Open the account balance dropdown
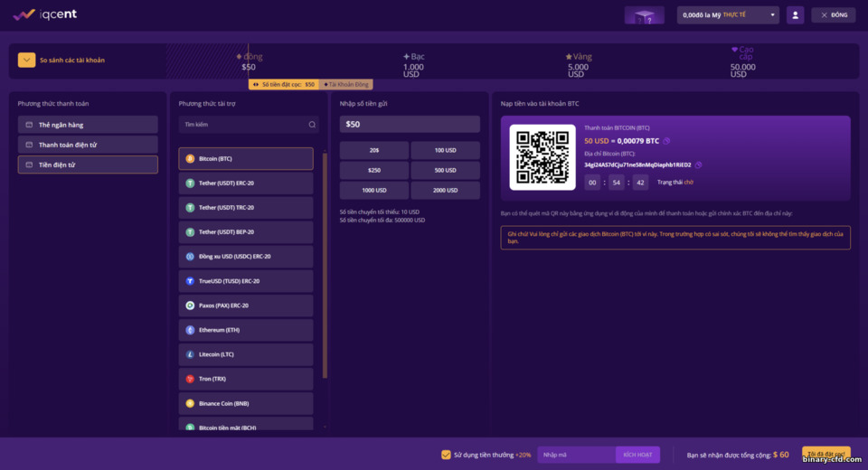This screenshot has height=470, width=868. [728, 15]
